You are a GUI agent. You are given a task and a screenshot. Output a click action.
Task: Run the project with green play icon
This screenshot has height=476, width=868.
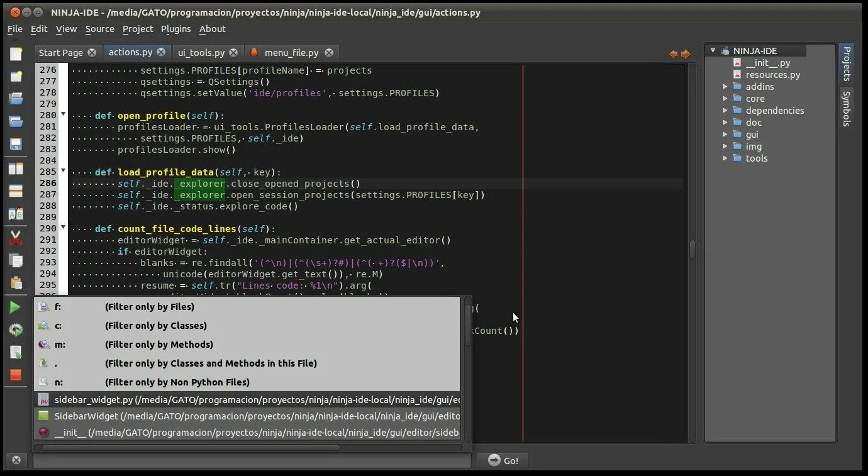coord(15,307)
